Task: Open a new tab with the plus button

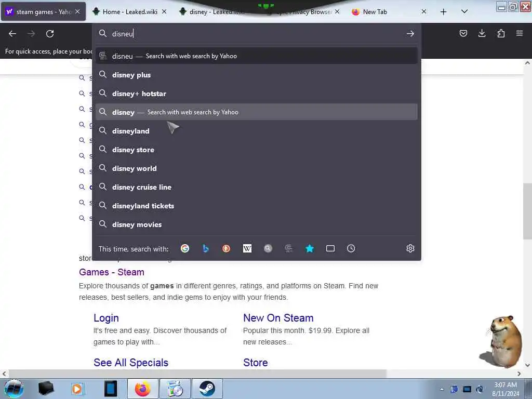Action: (443, 12)
